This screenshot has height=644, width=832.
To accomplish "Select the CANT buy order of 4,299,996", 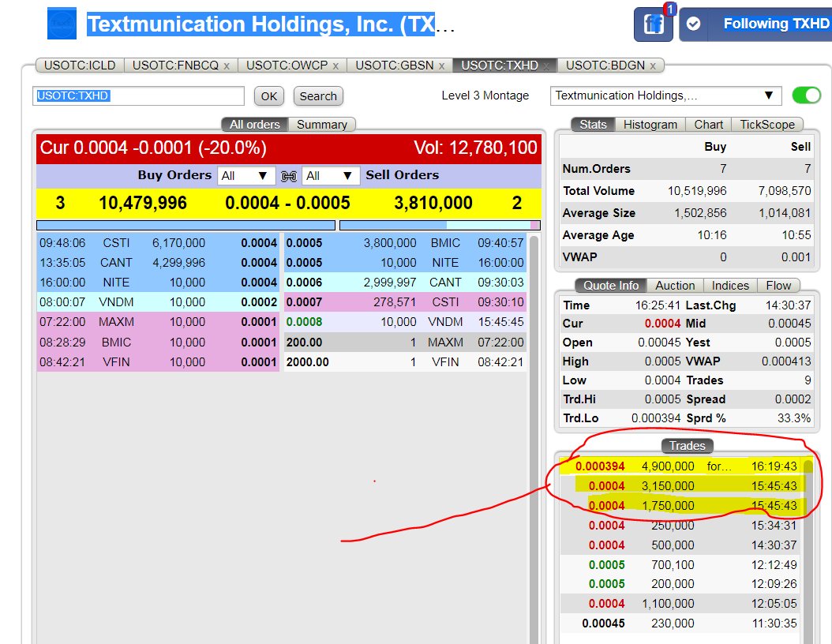I will pos(158,263).
